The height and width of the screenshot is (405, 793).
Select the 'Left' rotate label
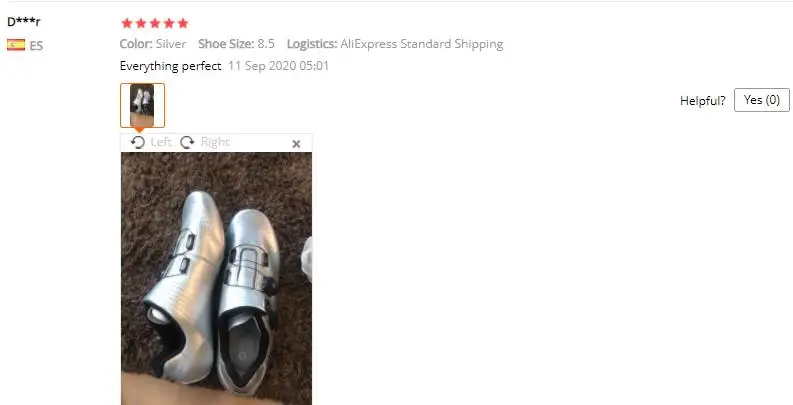click(x=161, y=142)
